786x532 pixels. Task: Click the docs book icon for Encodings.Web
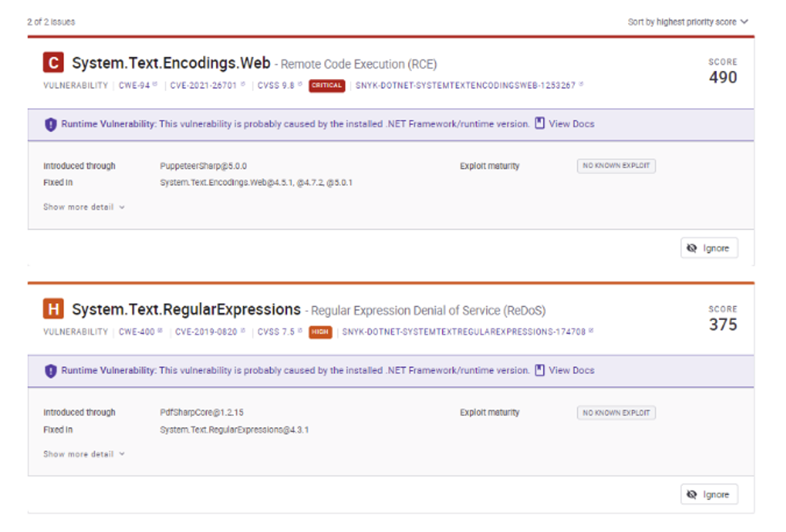click(x=540, y=124)
